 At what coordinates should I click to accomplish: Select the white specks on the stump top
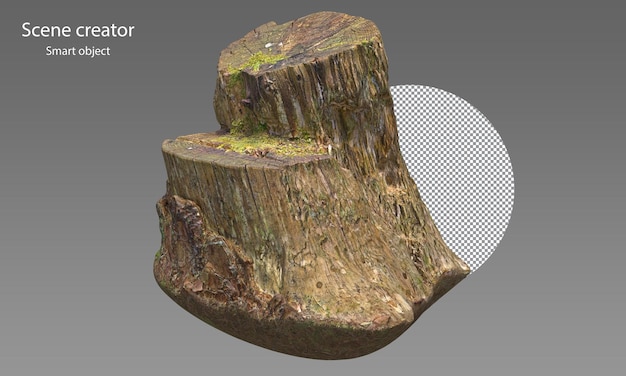(271, 45)
